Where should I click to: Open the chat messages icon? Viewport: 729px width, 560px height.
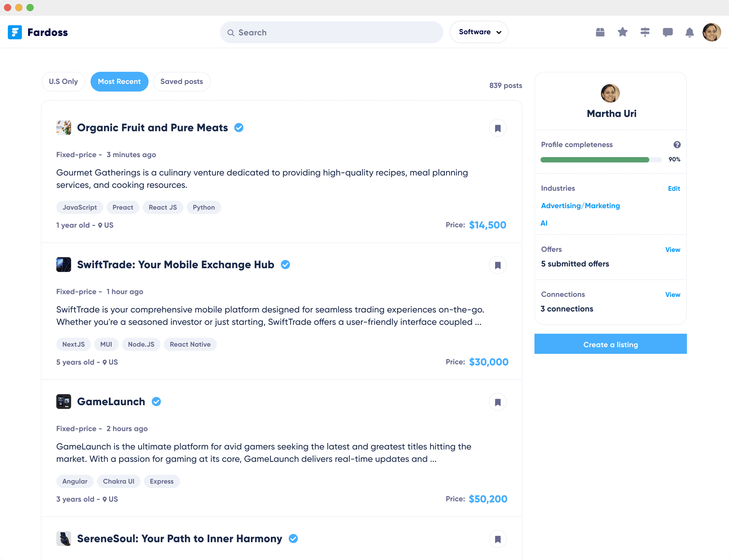[x=667, y=32]
